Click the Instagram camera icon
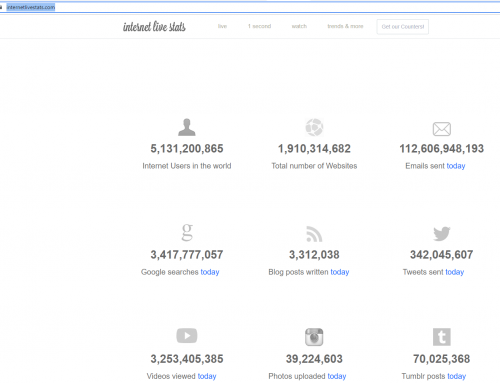 point(314,337)
